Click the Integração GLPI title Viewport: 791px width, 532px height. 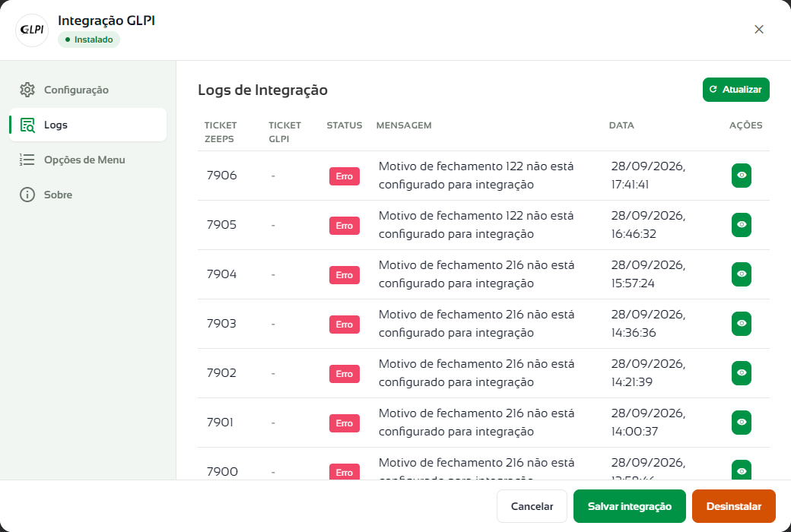(x=106, y=21)
